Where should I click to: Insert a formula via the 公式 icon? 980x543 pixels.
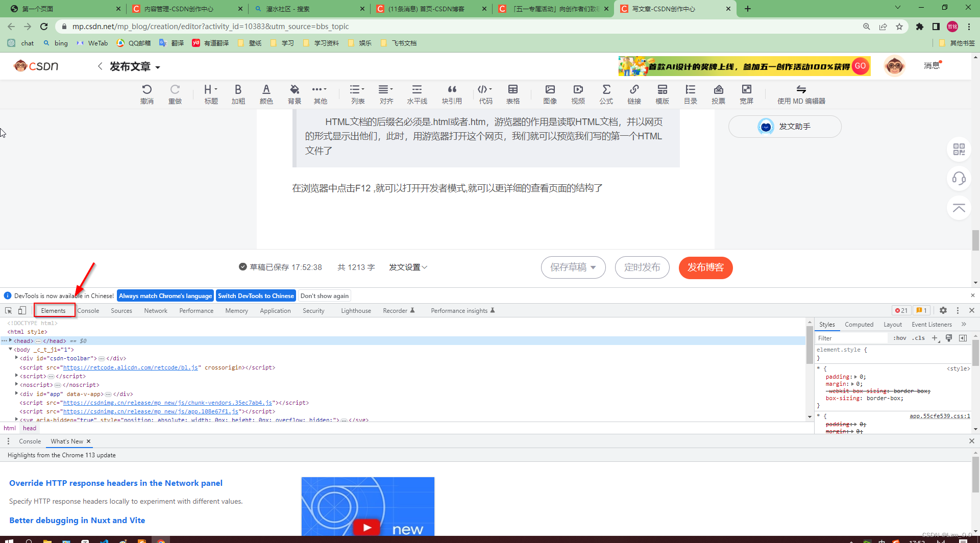click(606, 94)
